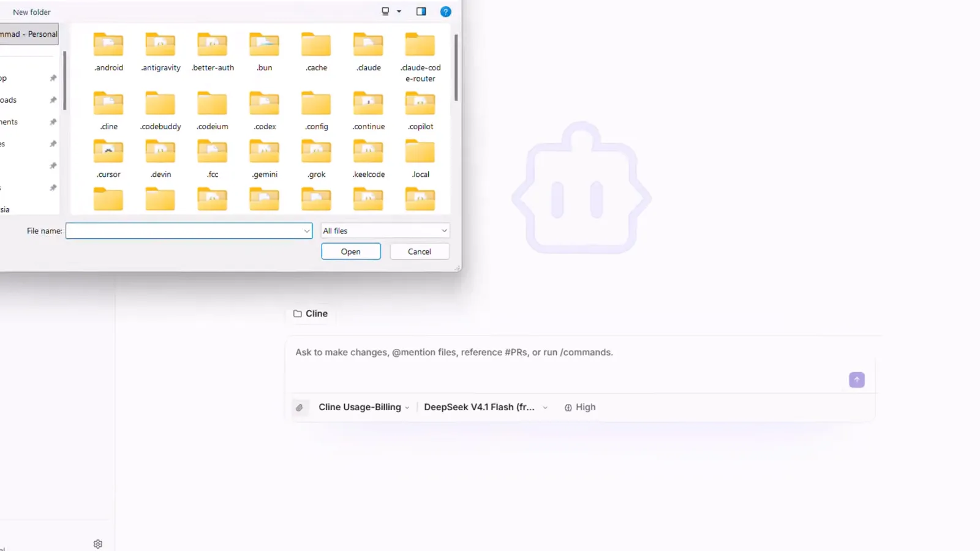Open the .bun folder
Image resolution: width=980 pixels, height=551 pixels.
265,53
